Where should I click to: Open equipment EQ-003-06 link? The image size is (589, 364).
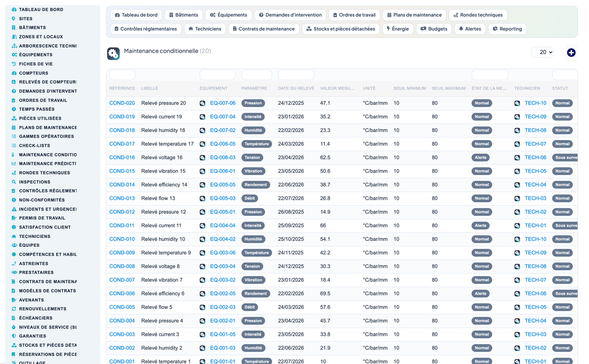[x=223, y=253]
